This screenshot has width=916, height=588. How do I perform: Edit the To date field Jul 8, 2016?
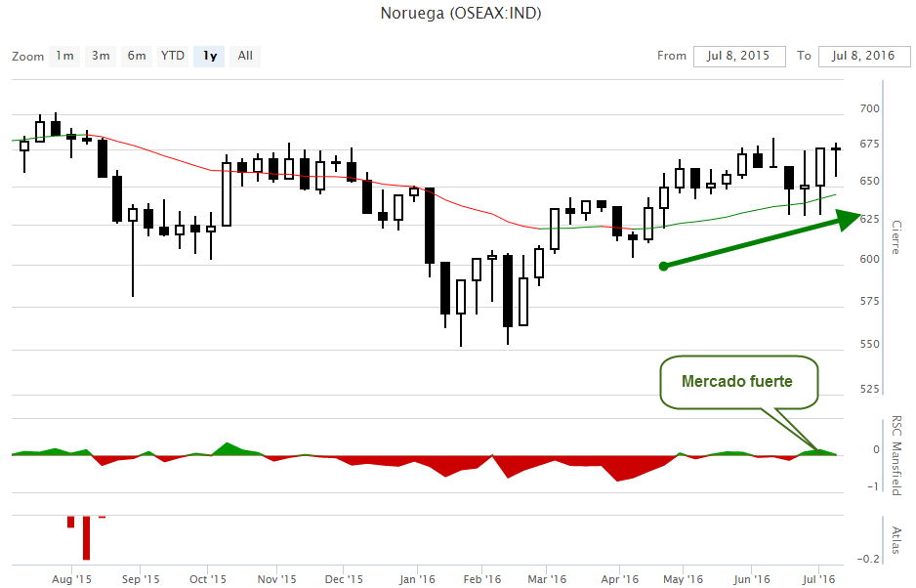coord(864,56)
